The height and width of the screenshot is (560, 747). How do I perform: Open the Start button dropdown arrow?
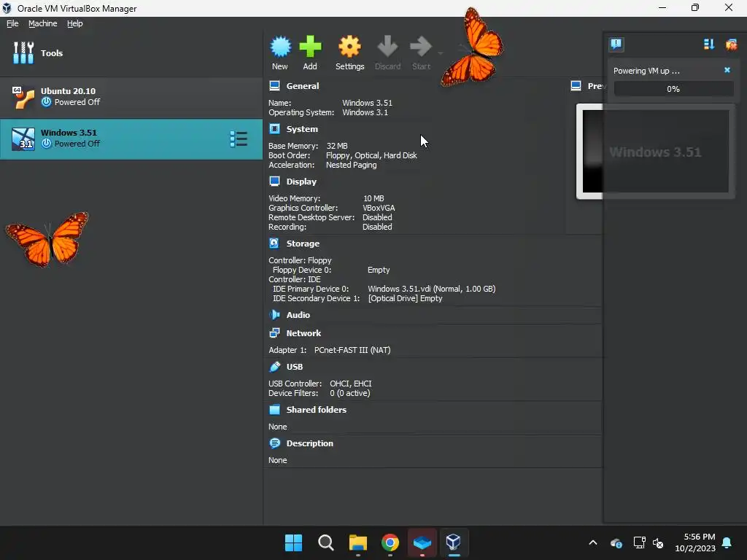coord(440,52)
